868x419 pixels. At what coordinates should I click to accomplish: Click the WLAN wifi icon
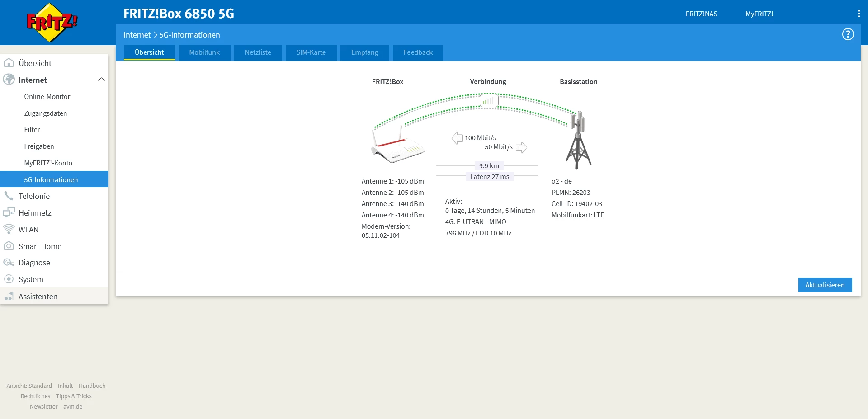(x=9, y=229)
